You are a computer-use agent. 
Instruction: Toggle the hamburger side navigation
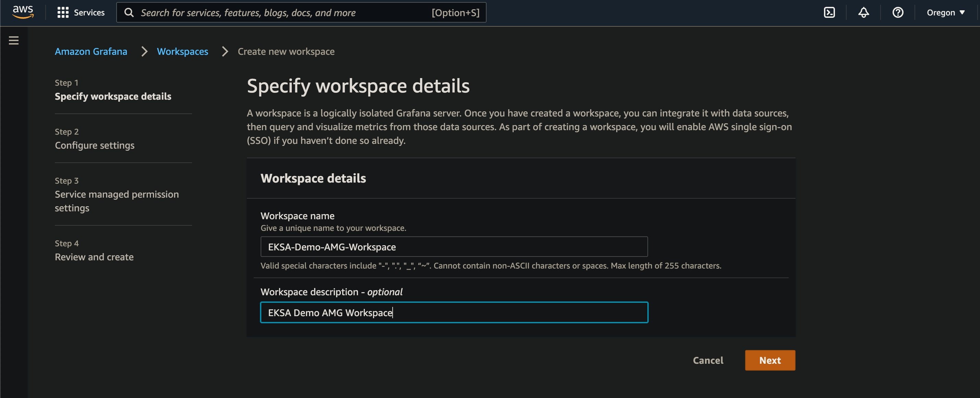point(14,40)
